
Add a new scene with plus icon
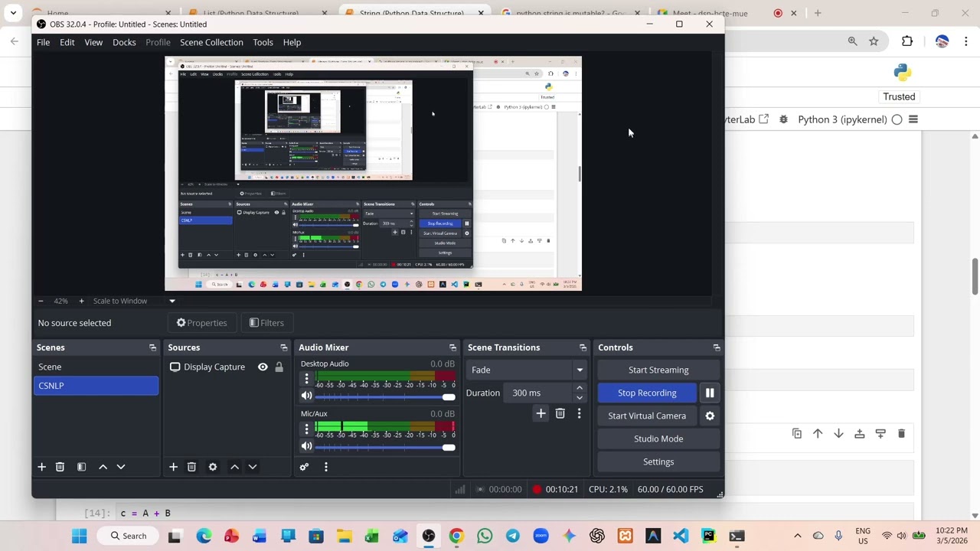42,467
